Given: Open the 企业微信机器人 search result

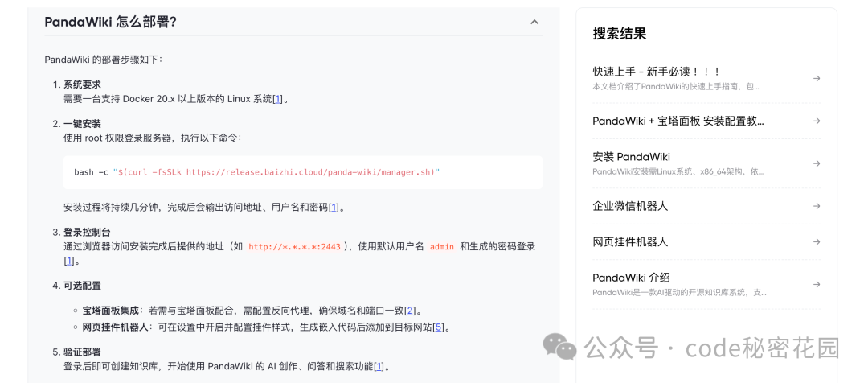Looking at the screenshot, I should [x=706, y=206].
